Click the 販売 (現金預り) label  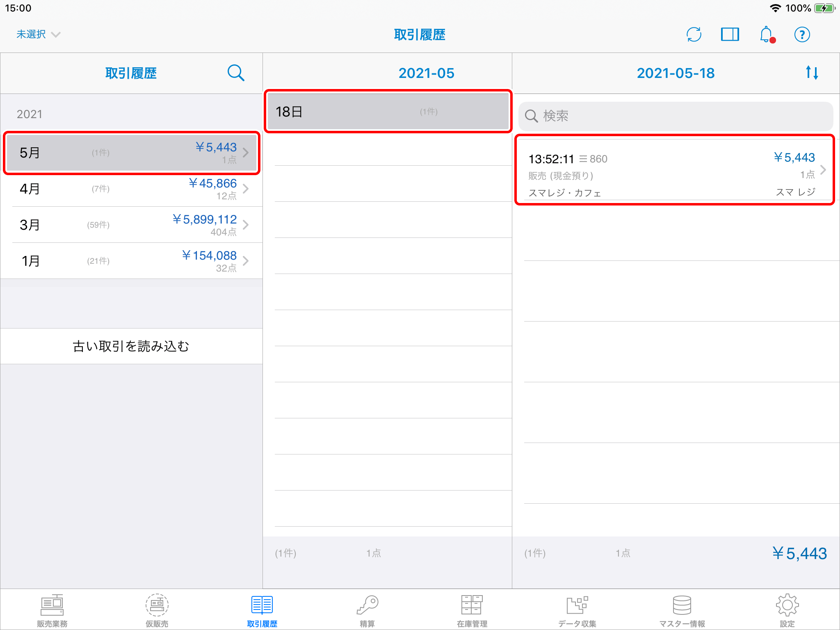point(561,176)
